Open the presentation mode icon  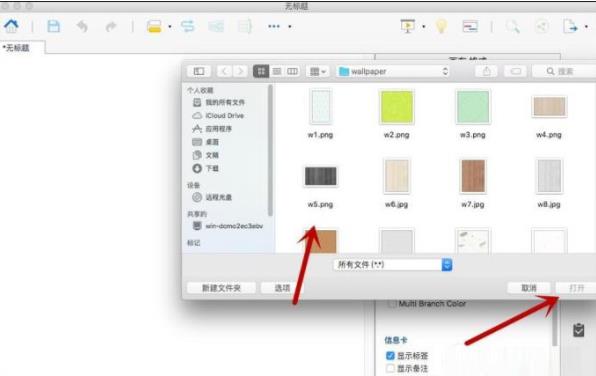407,26
